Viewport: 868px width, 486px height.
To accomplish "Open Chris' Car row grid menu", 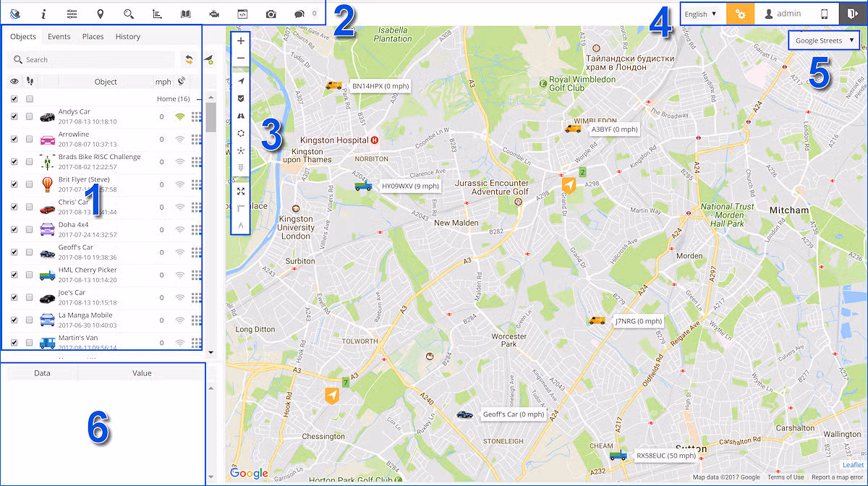I will [196, 207].
